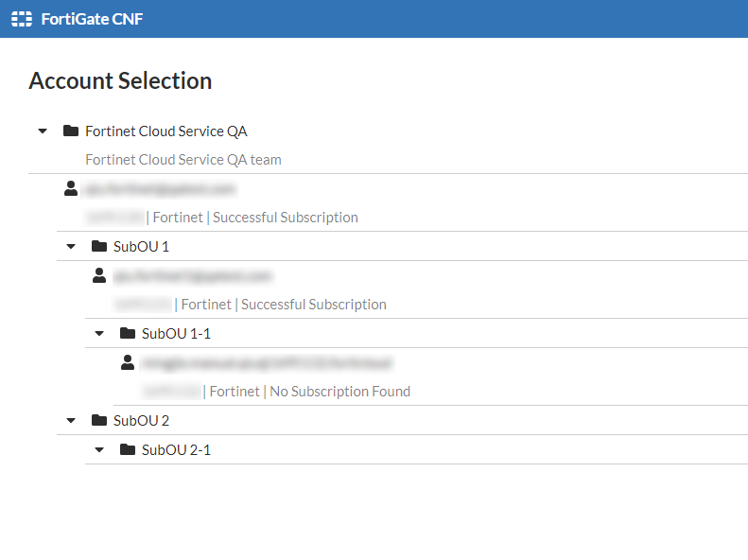
Task: Click the SubOU 2 folder icon
Action: coord(99,420)
